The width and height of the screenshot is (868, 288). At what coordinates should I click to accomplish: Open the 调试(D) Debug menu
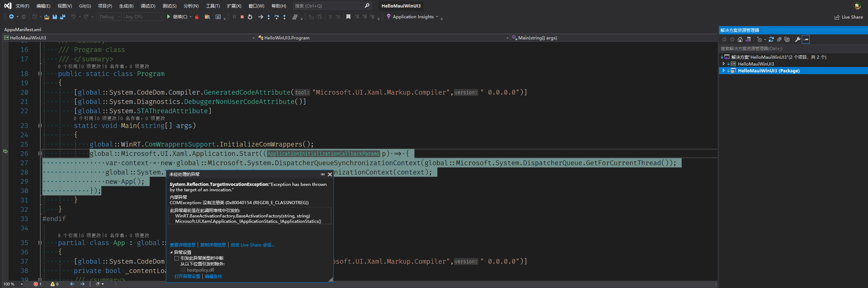coord(148,6)
